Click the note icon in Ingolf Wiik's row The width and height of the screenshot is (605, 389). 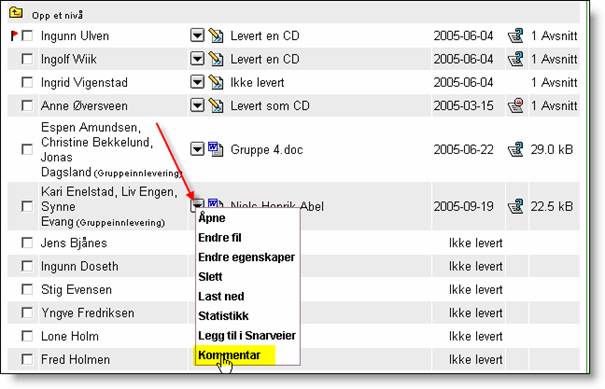point(216,59)
